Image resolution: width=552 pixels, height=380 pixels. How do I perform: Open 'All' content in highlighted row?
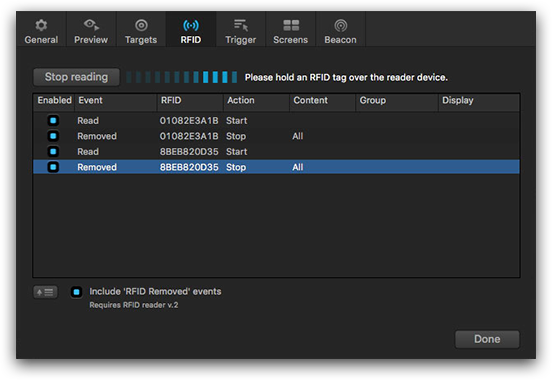click(297, 167)
